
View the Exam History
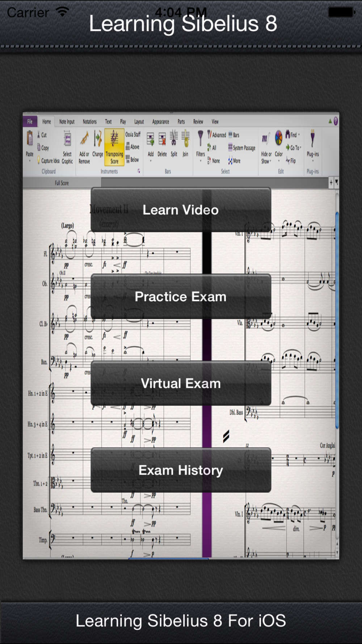coord(181,470)
